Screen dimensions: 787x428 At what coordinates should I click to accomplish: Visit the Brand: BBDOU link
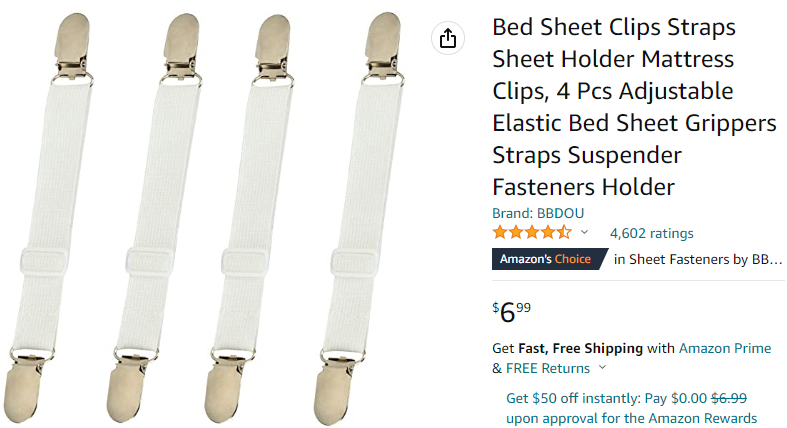point(538,213)
